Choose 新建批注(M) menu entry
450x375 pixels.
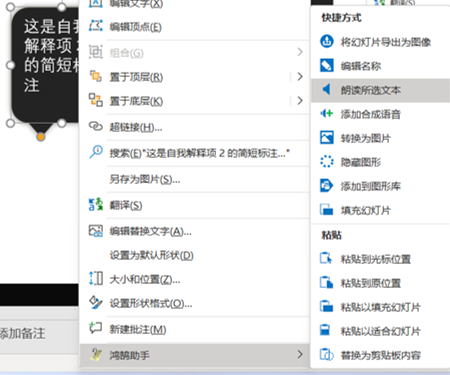pyautogui.click(x=194, y=330)
